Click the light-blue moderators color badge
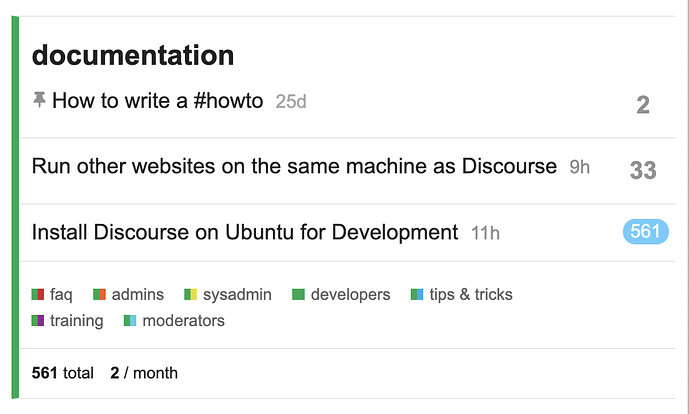This screenshot has width=689, height=414. [x=130, y=321]
